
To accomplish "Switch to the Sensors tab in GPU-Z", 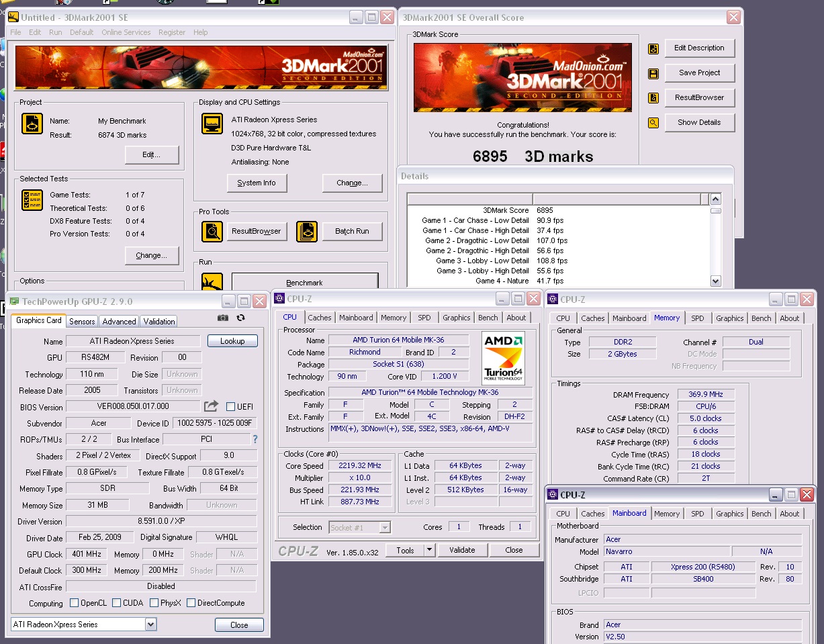I will [82, 322].
